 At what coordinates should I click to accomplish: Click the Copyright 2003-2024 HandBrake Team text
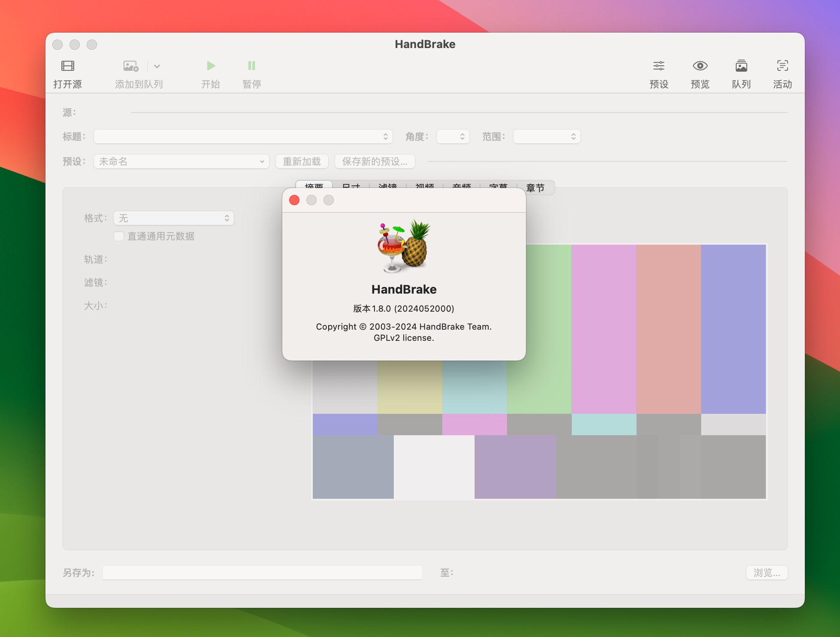[404, 327]
